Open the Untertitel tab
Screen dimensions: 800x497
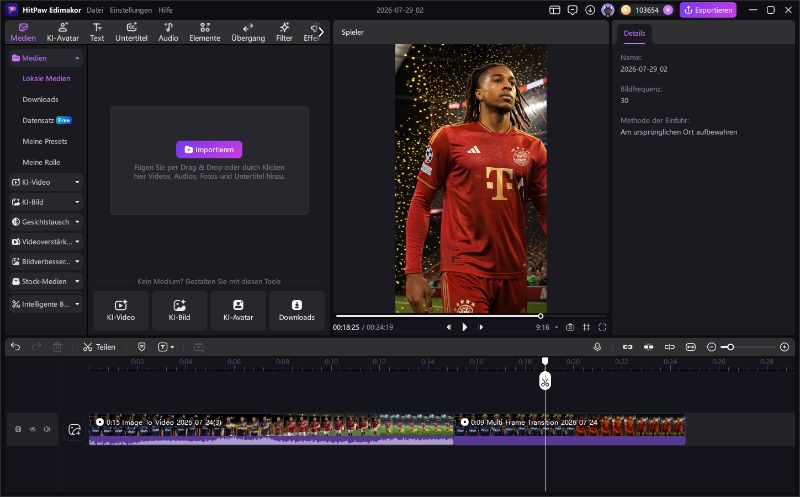131,32
